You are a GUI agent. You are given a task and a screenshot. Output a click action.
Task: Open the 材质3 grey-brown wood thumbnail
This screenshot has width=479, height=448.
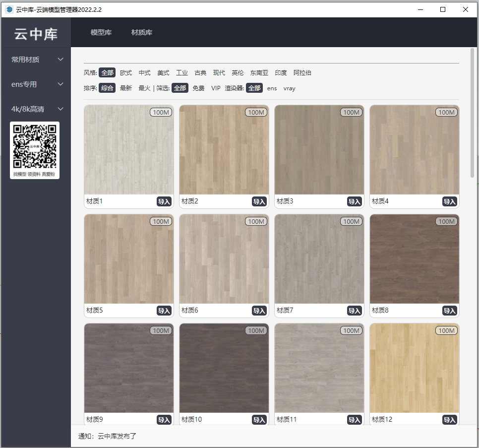pos(319,150)
